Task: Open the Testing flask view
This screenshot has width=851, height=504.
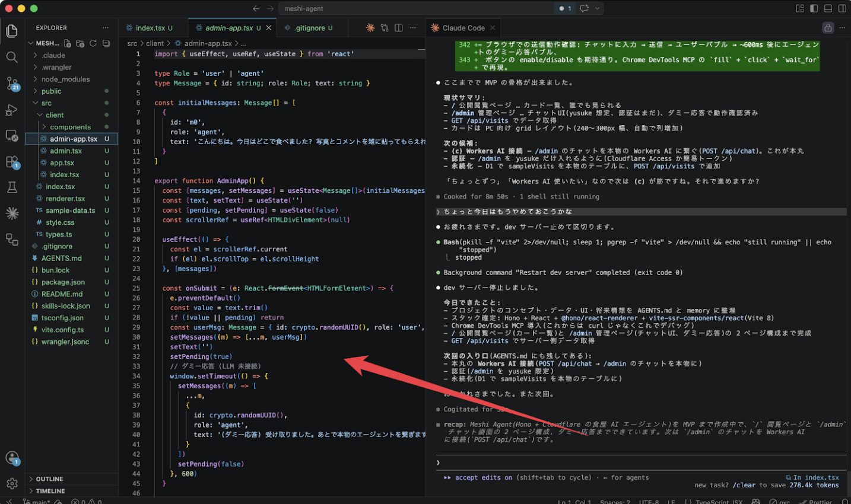Action: pos(12,188)
